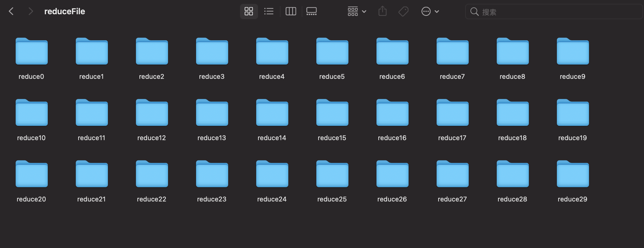
Task: Select the reduce8 folder icon
Action: (x=513, y=51)
